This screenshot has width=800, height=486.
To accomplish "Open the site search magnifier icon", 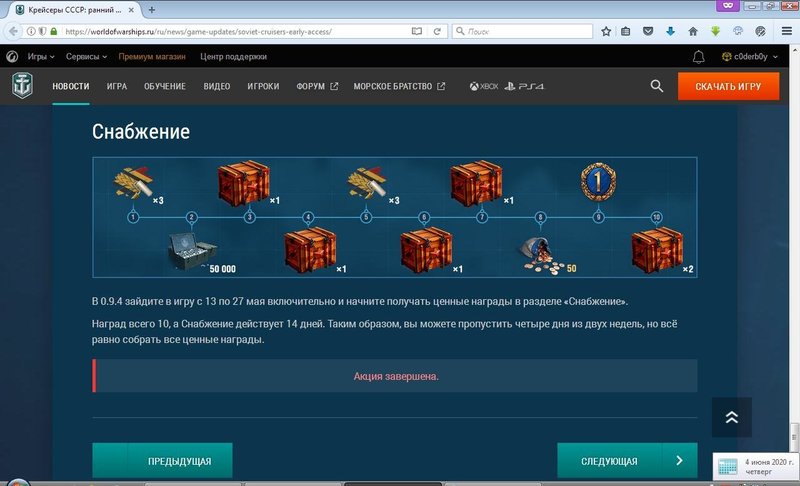I will point(657,86).
